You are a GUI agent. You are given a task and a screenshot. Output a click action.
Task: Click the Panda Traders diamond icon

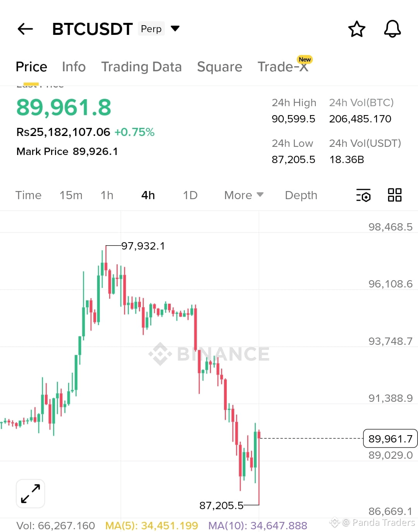[334, 523]
